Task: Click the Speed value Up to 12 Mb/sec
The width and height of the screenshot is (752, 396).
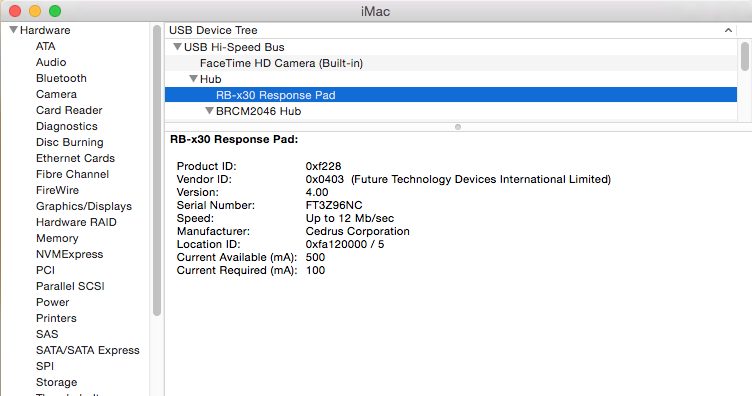Action: click(x=350, y=218)
